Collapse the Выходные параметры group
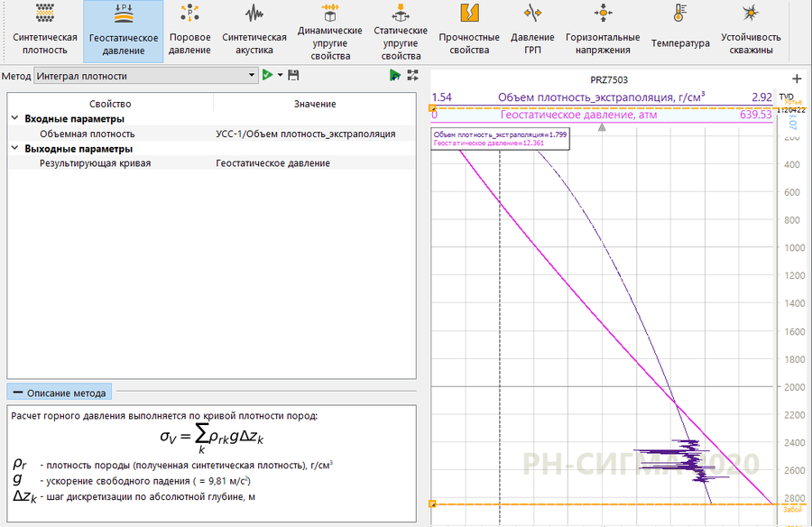Viewport: 812px width, 527px height. 15,148
